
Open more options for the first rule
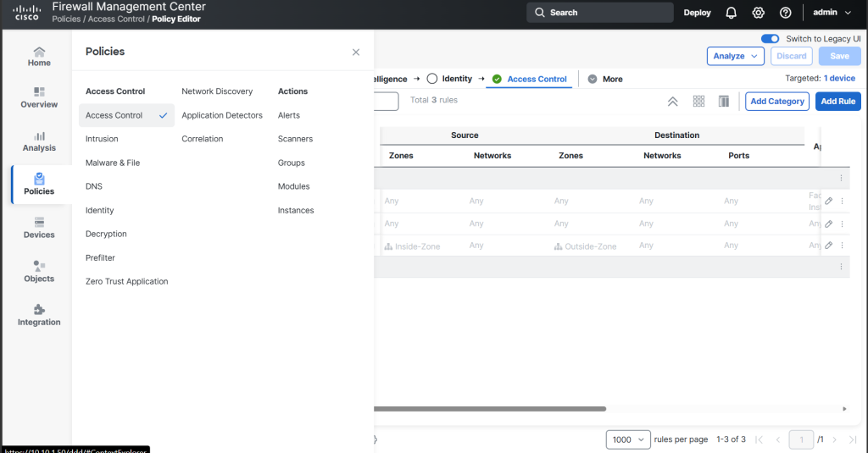pyautogui.click(x=842, y=202)
